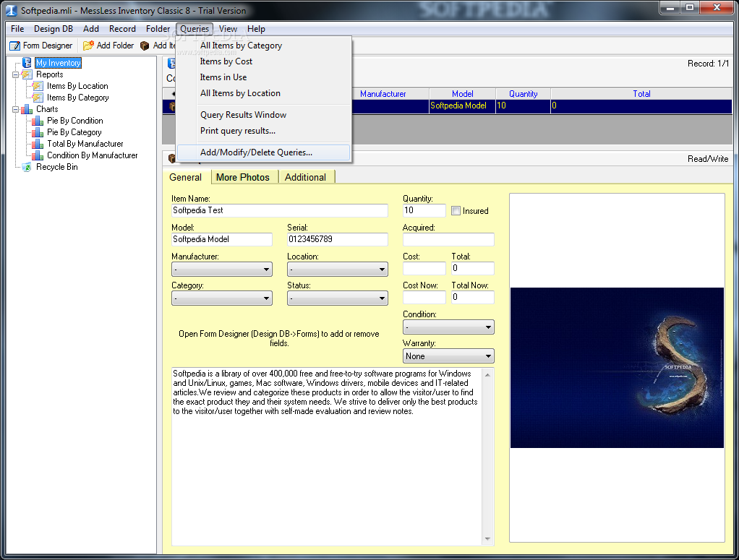The width and height of the screenshot is (739, 560).
Task: Open the Location dropdown
Action: (x=338, y=270)
